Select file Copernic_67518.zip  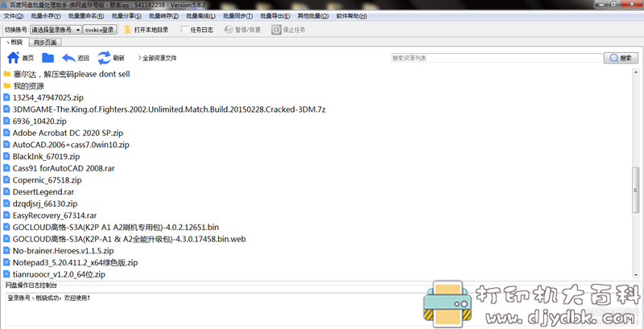coord(47,180)
